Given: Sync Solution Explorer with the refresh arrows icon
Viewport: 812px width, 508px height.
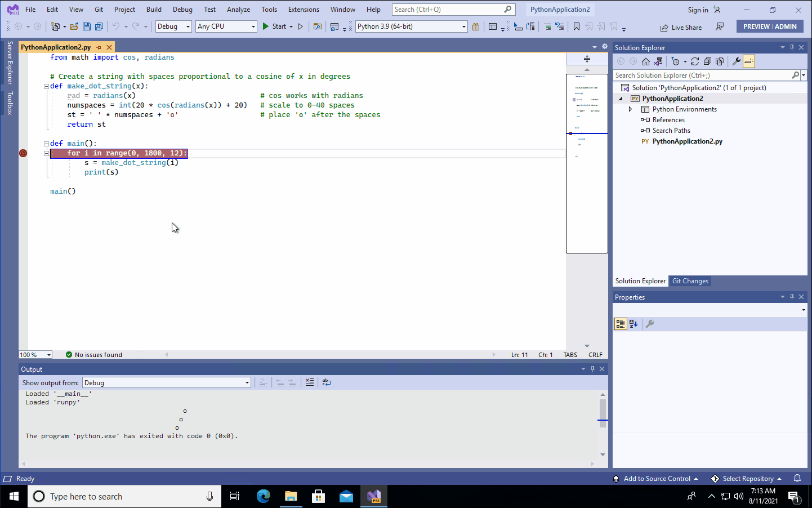Looking at the screenshot, I should pos(695,61).
